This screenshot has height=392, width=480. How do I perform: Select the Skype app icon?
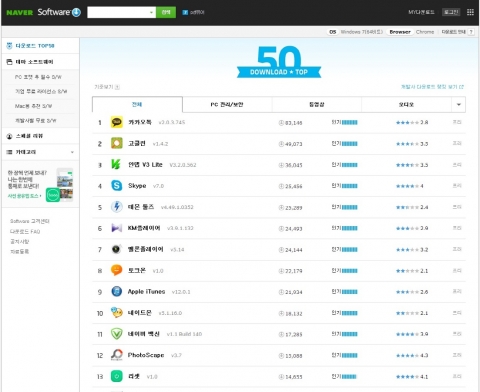point(117,186)
